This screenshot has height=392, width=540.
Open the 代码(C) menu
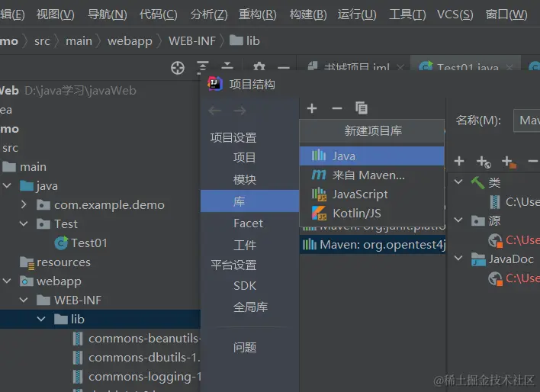(158, 14)
